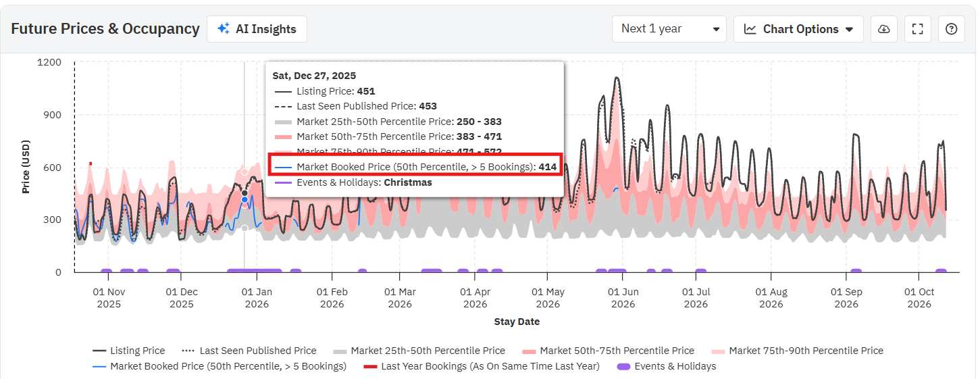The image size is (980, 379).
Task: Open the Next 1 year dropdown
Action: (669, 29)
